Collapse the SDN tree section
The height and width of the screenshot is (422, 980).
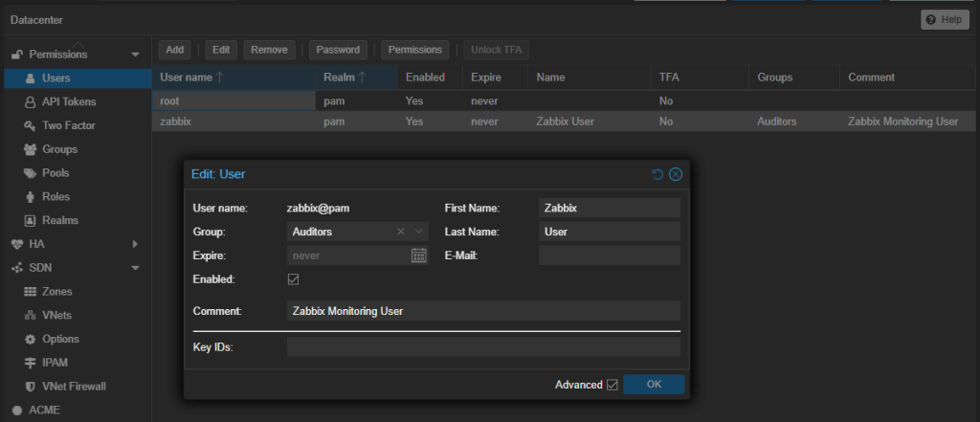coord(135,268)
